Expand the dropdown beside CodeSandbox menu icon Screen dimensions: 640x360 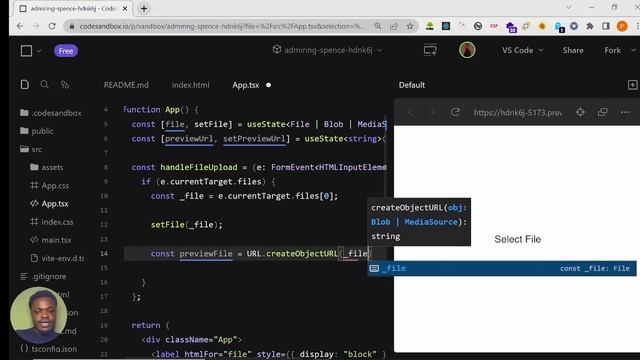pyautogui.click(x=39, y=51)
